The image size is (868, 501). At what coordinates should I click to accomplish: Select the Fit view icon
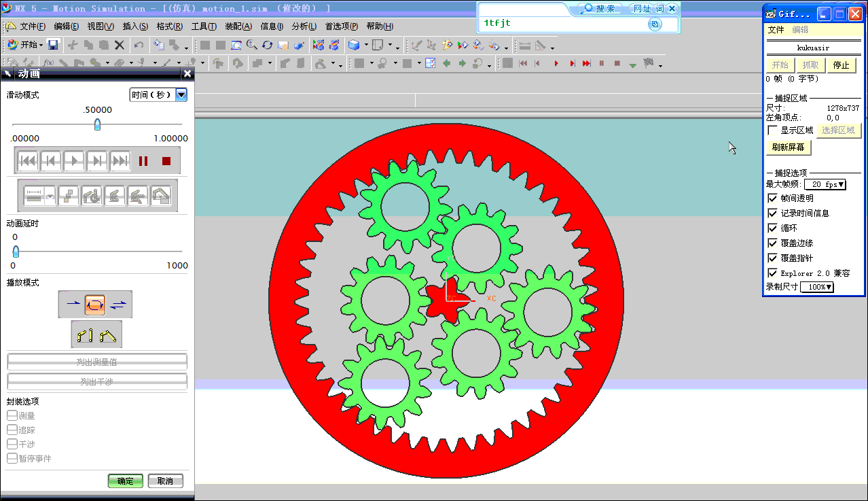236,46
